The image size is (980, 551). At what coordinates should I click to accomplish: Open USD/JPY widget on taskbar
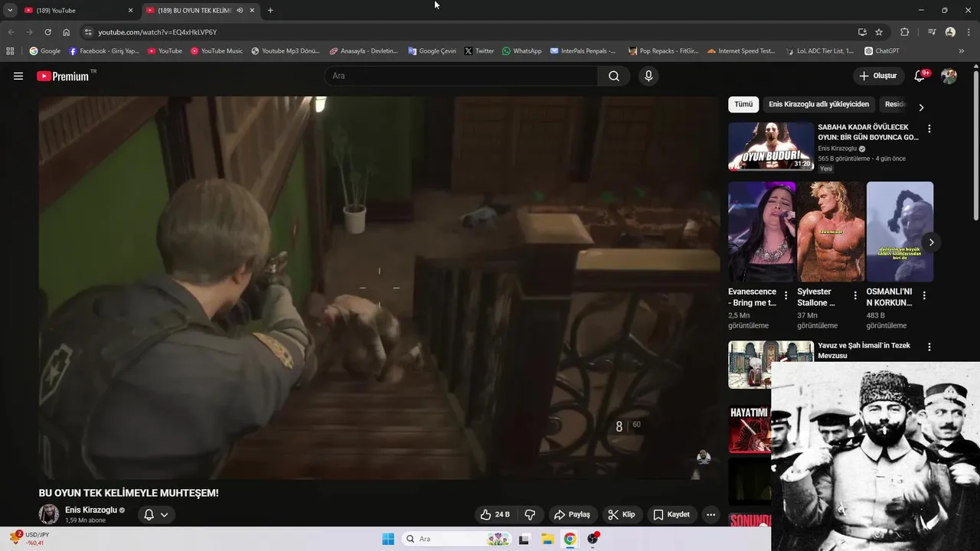click(x=28, y=539)
